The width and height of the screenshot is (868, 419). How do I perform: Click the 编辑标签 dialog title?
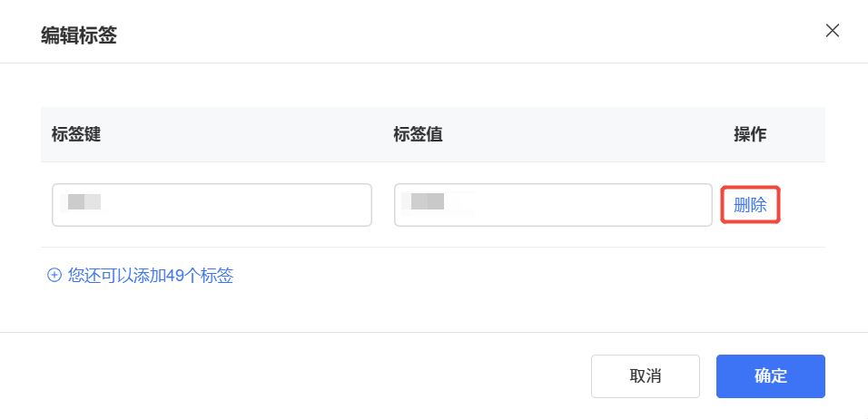tap(79, 36)
